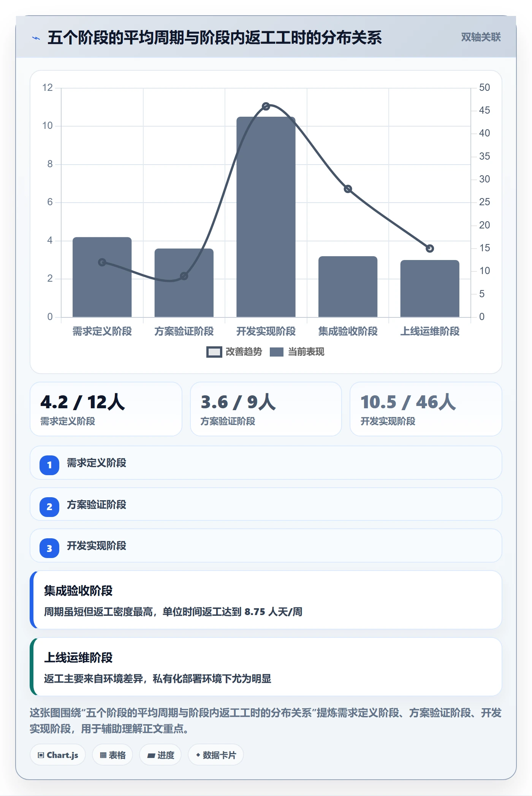The height and width of the screenshot is (796, 532).
Task: Open the 上线运维阶段 note card
Action: click(266, 667)
